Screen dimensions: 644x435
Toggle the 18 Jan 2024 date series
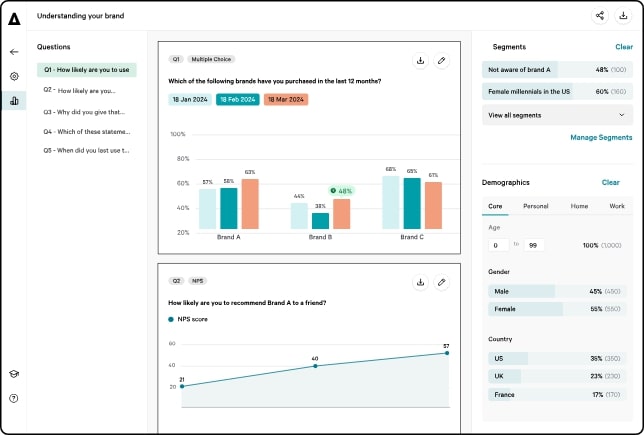click(x=190, y=99)
